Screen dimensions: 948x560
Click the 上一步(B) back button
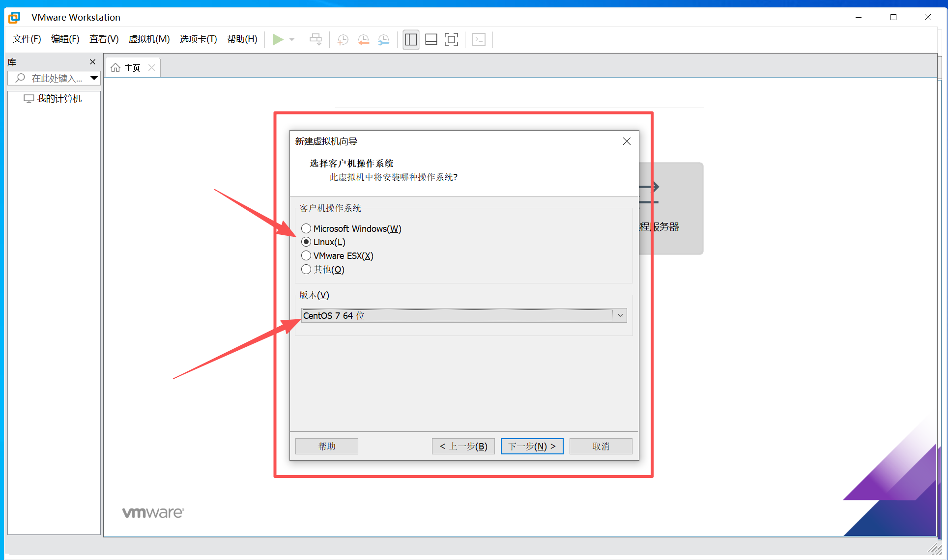coord(463,446)
